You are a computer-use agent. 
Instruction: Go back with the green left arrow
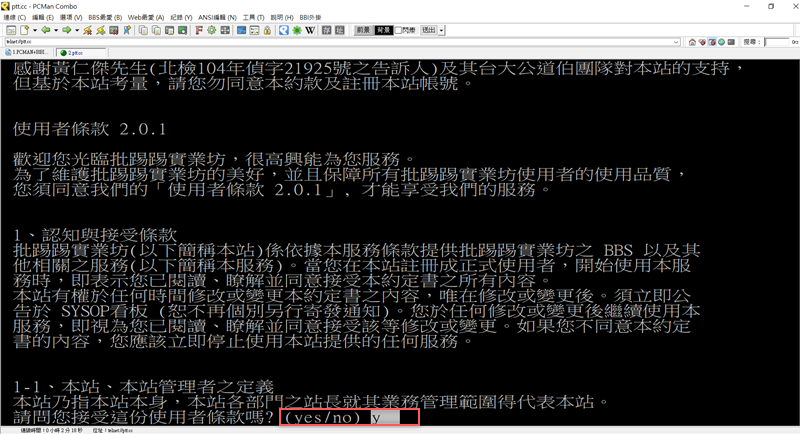[45, 30]
